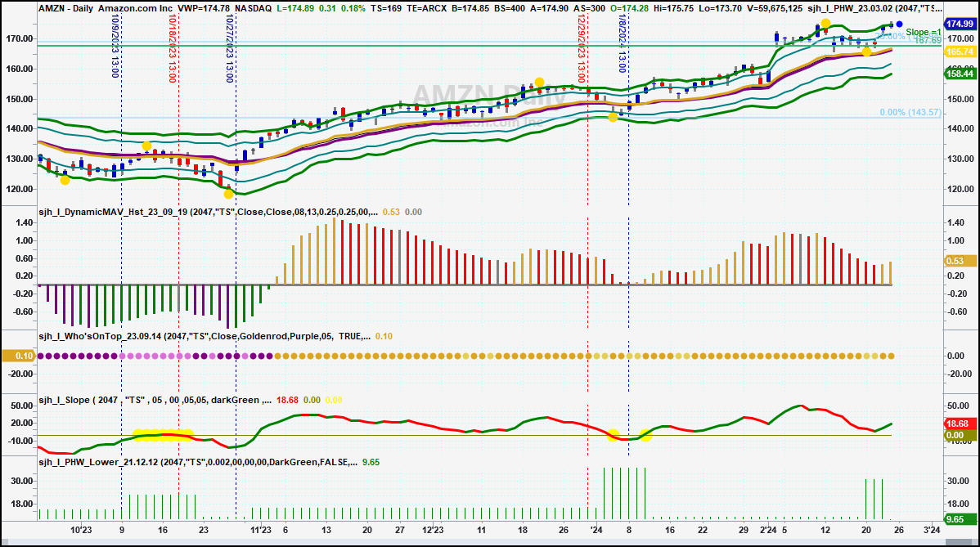Select the V=59,675,125 volume readout
The image size is (980, 547).
coord(775,8)
